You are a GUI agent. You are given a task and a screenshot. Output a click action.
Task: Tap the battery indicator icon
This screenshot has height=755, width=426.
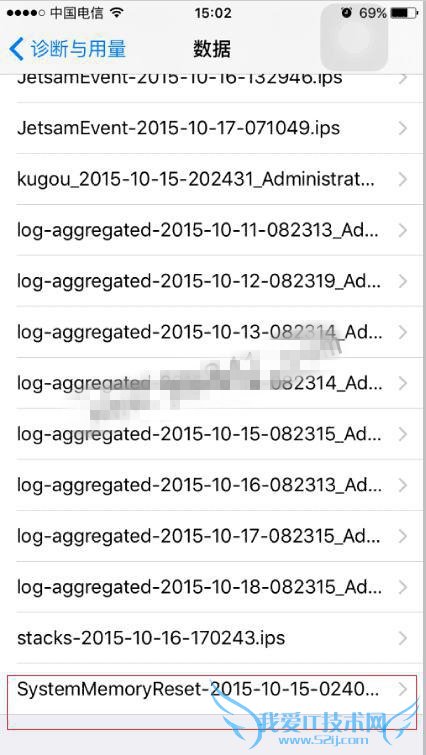(404, 13)
